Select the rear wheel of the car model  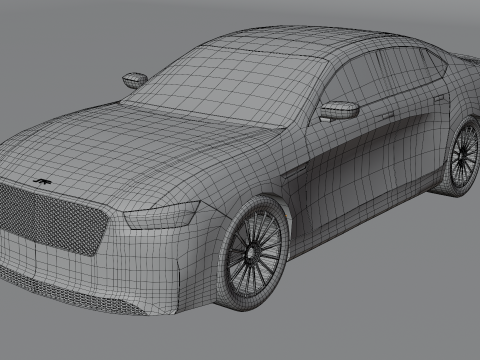pyautogui.click(x=462, y=156)
